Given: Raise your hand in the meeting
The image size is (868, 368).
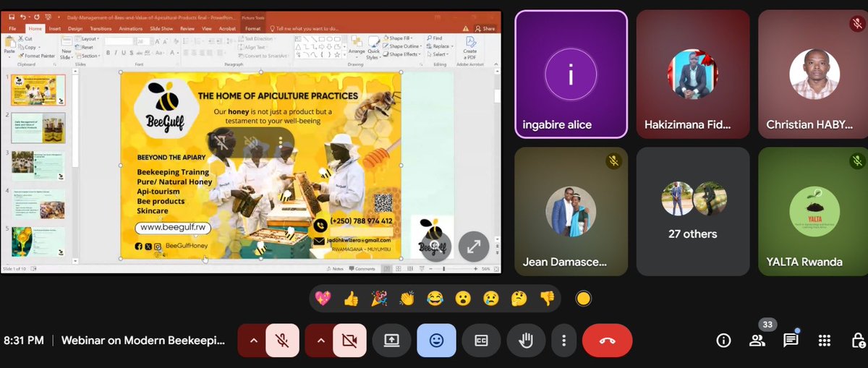Looking at the screenshot, I should (x=526, y=341).
